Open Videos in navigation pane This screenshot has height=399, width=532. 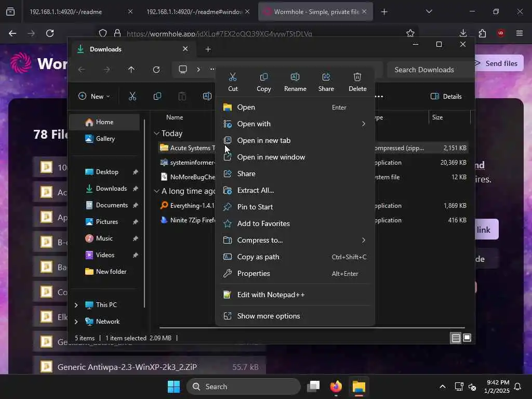[104, 255]
